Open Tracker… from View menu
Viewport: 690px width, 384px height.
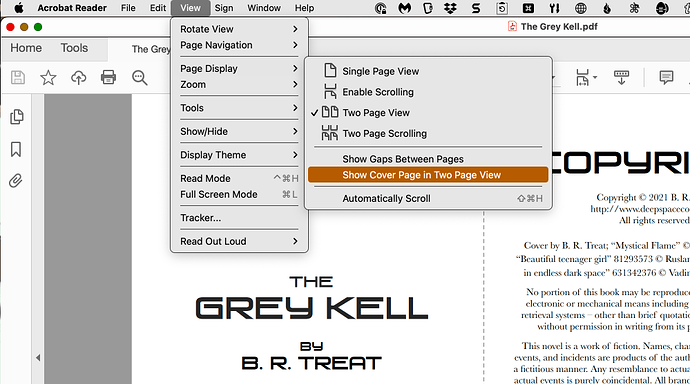pyautogui.click(x=239, y=218)
